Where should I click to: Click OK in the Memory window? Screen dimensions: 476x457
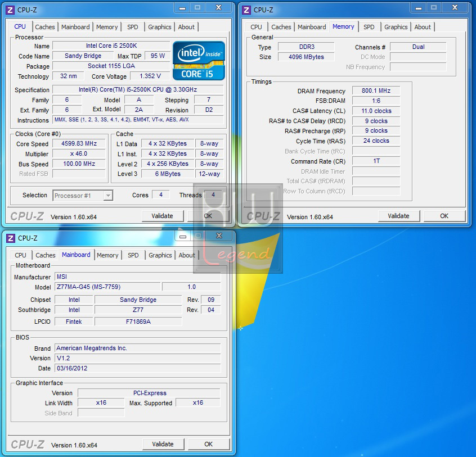click(444, 216)
